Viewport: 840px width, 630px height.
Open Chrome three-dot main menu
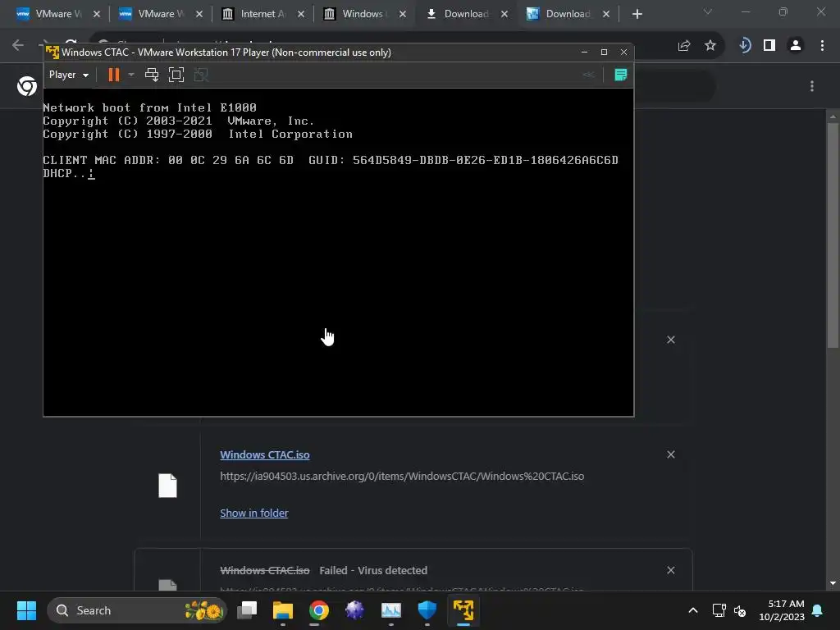point(822,46)
